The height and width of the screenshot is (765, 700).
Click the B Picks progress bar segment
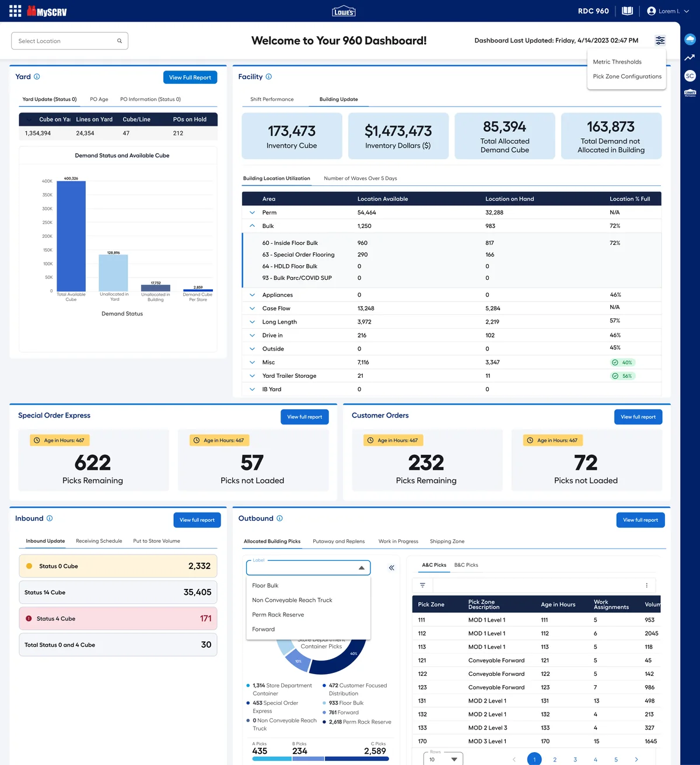click(308, 759)
